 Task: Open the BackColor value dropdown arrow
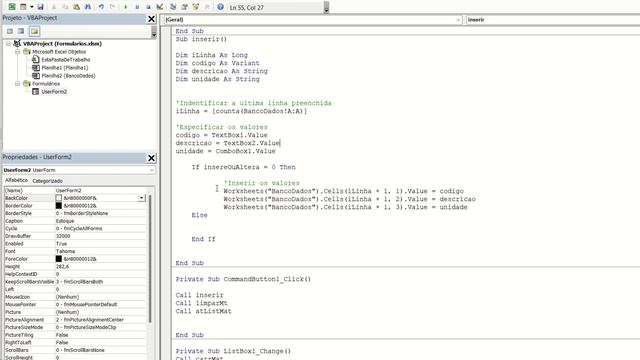point(141,198)
